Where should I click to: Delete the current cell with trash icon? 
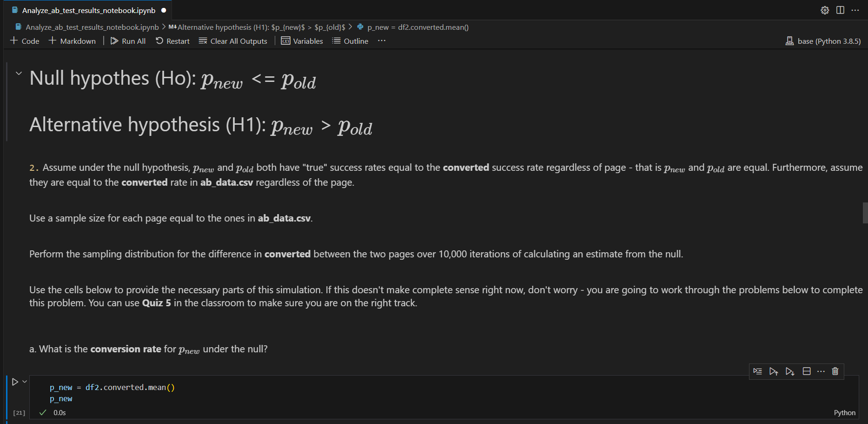click(835, 371)
